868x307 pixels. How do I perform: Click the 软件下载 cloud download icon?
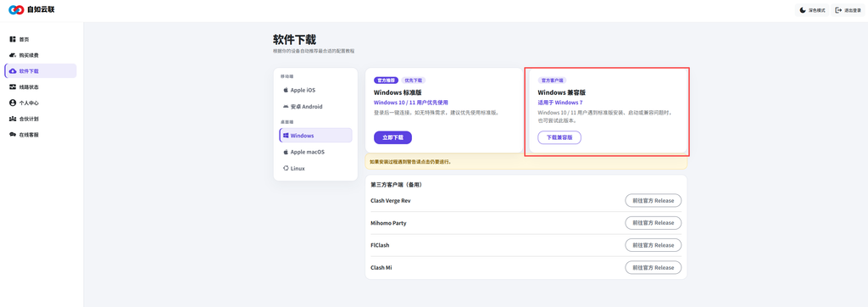13,71
